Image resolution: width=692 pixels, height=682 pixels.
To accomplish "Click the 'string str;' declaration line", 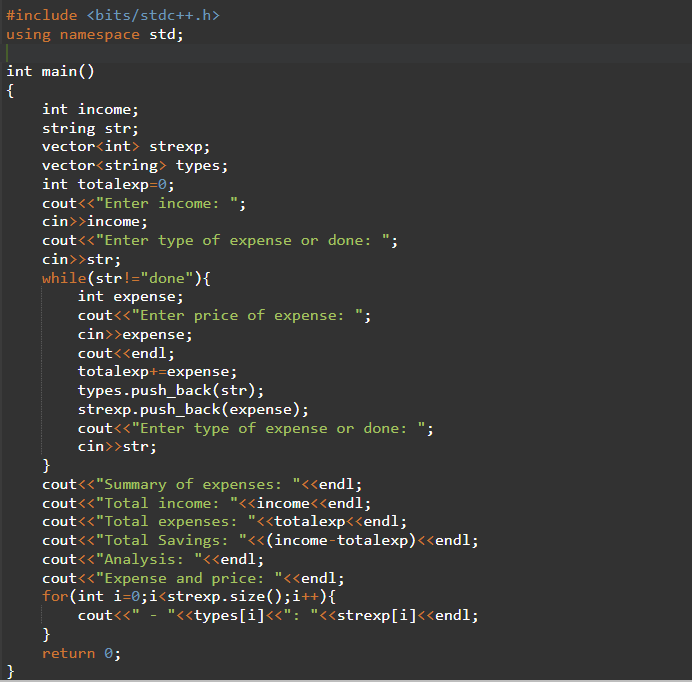I will pyautogui.click(x=90, y=128).
